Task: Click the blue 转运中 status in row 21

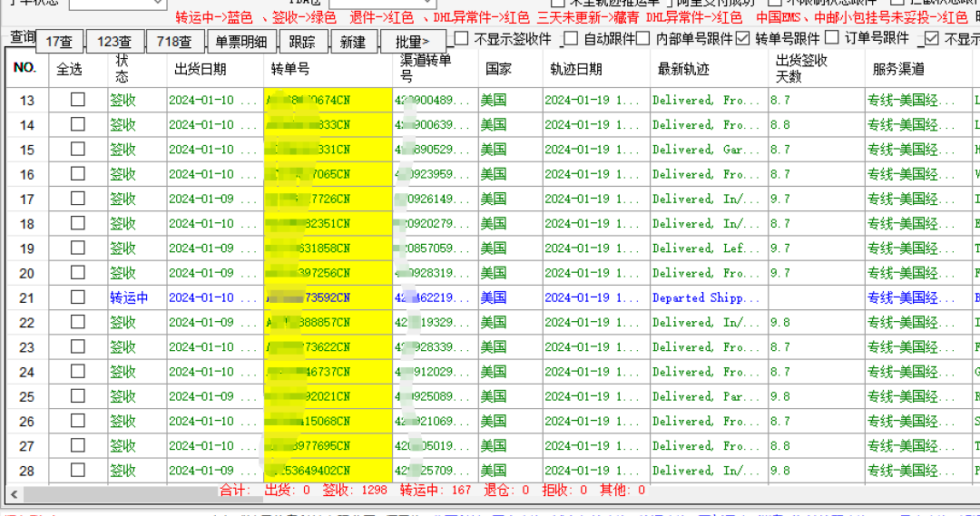Action: point(129,297)
